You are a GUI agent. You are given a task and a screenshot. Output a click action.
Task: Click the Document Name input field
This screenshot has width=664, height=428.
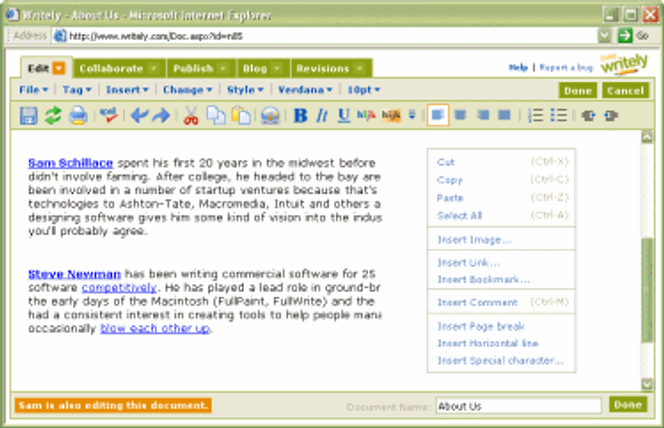coord(519,406)
